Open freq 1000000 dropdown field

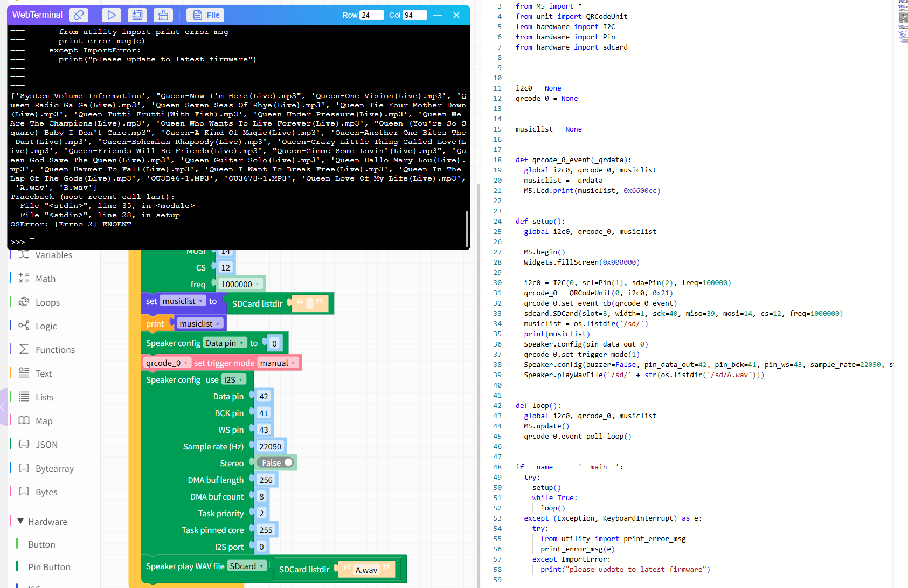coord(241,285)
